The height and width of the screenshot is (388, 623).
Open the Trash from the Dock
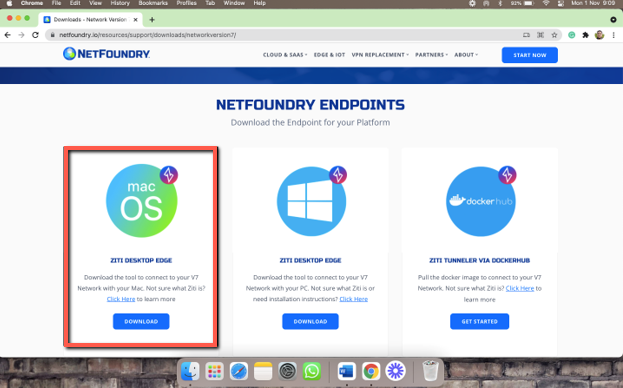430,371
